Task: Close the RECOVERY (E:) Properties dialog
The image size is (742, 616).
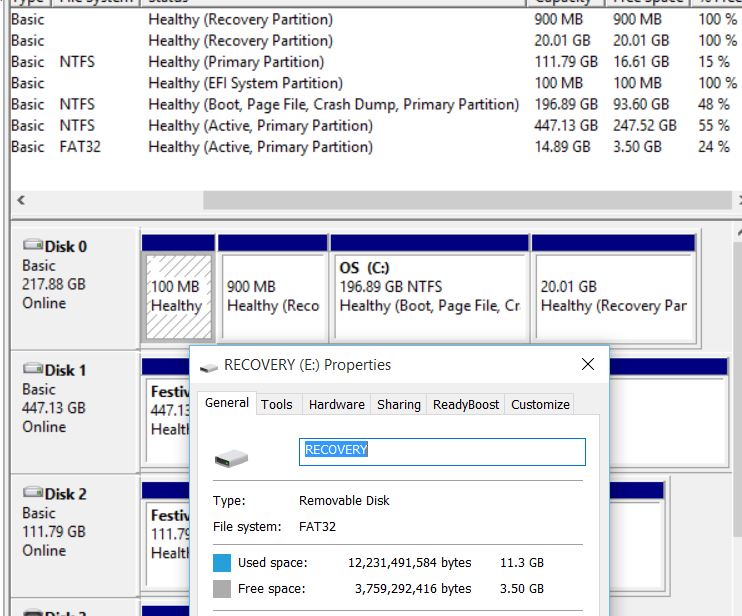Action: pos(588,364)
